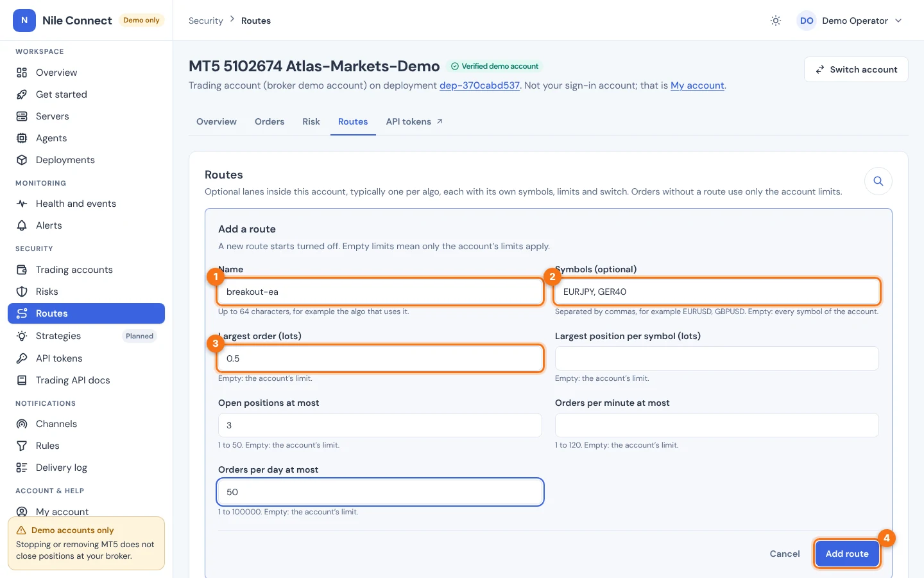The image size is (924, 578).
Task: Click the Verified demo account badge
Action: [494, 66]
